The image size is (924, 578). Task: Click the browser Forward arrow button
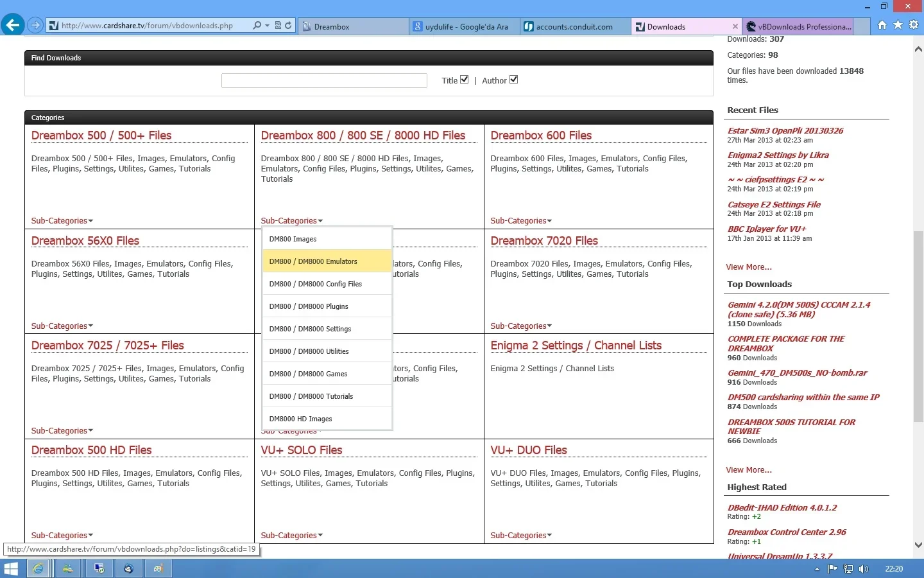tap(35, 26)
